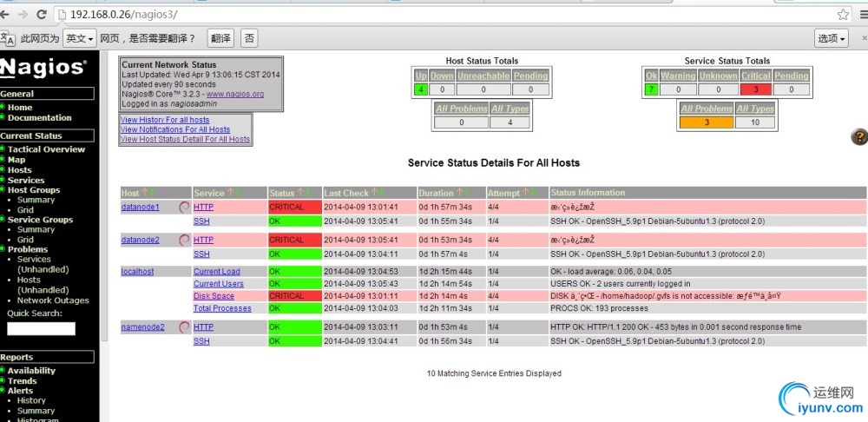Click the orange All Problems count showing 3
The height and width of the screenshot is (422, 868).
pos(707,122)
